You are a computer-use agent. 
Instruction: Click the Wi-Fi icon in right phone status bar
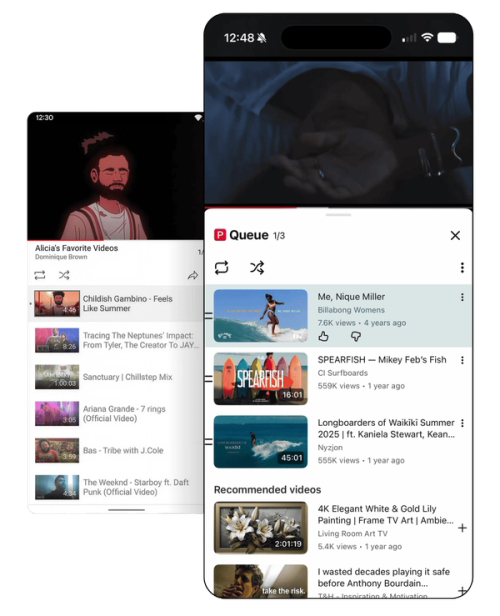[427, 37]
